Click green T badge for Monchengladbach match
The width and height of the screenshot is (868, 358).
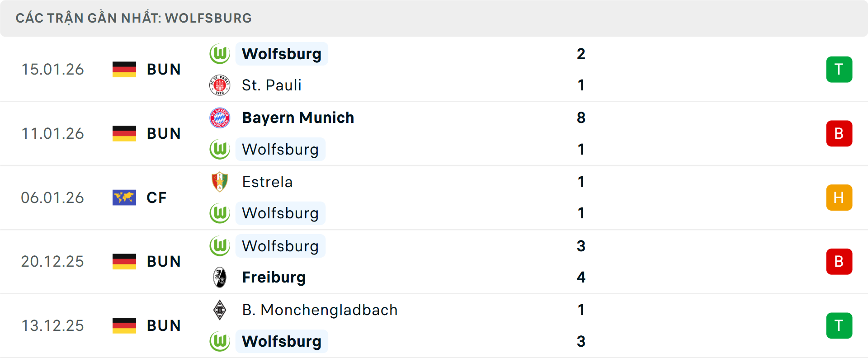[x=839, y=325]
